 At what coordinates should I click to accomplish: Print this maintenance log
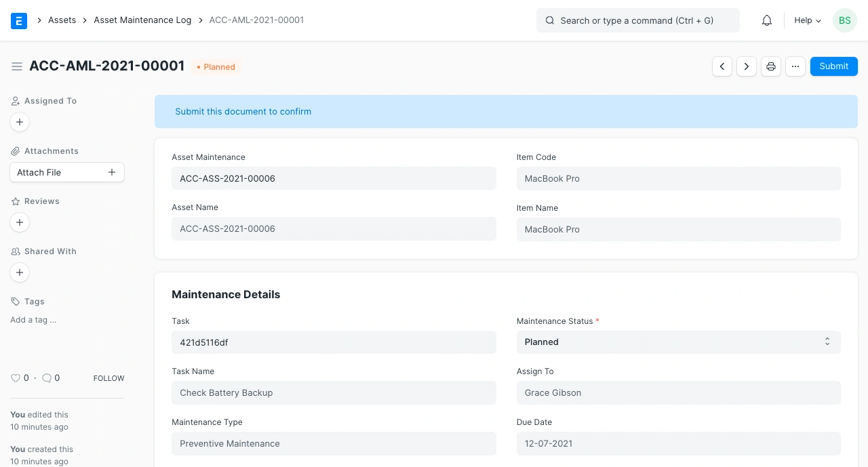tap(771, 66)
